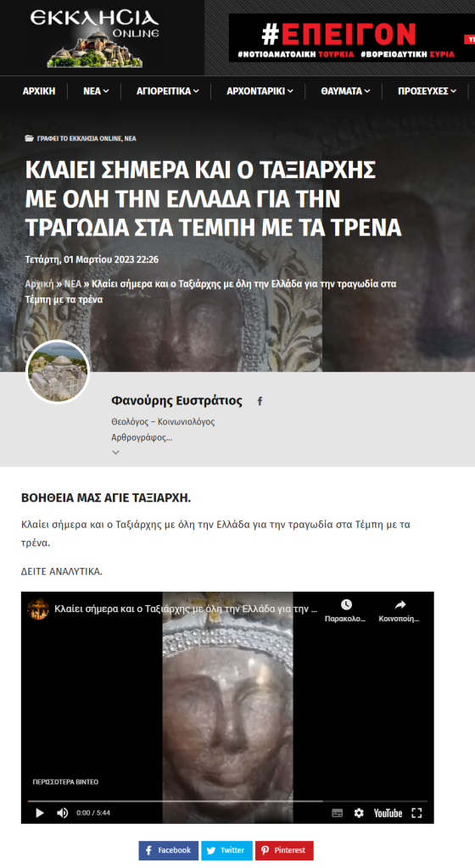Click the video share arrow icon

[400, 604]
